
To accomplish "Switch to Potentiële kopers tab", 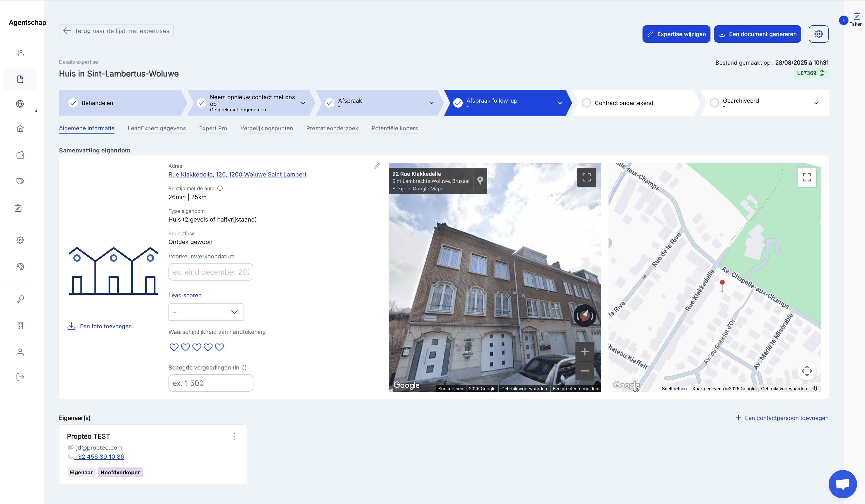I will [395, 128].
